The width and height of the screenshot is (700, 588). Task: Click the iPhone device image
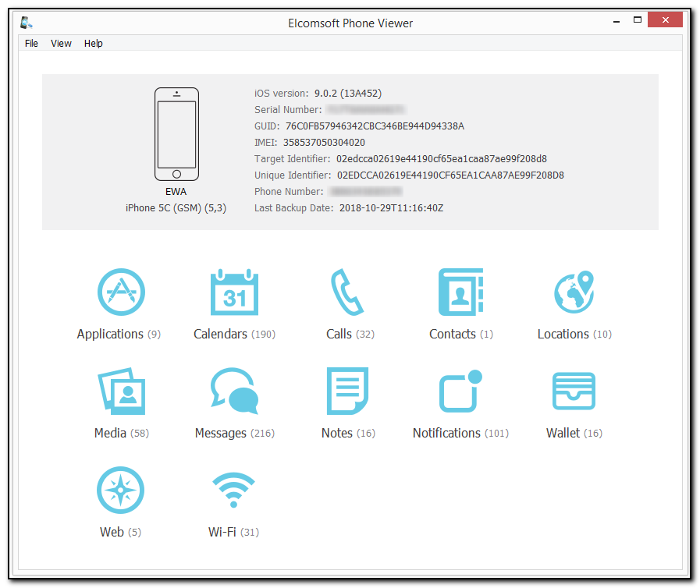176,134
